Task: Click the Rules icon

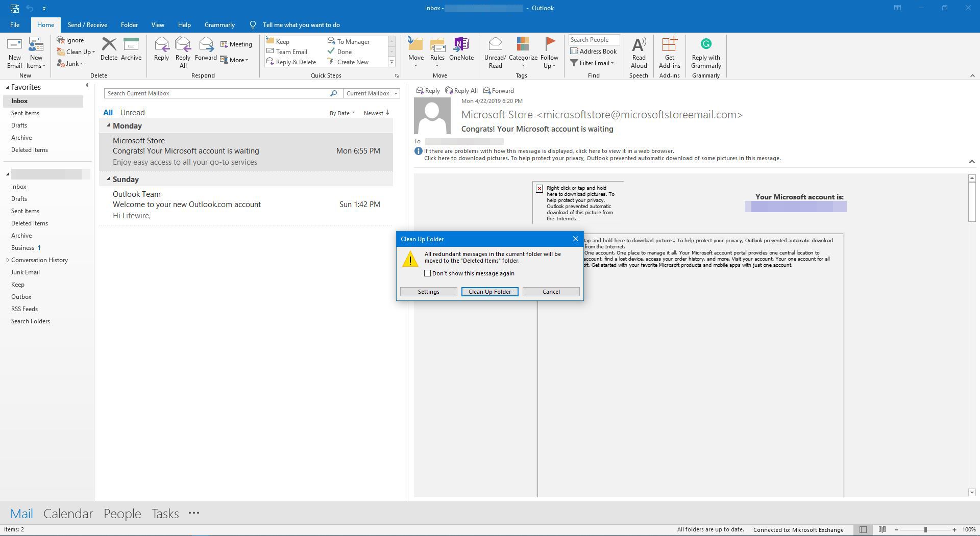Action: point(437,44)
